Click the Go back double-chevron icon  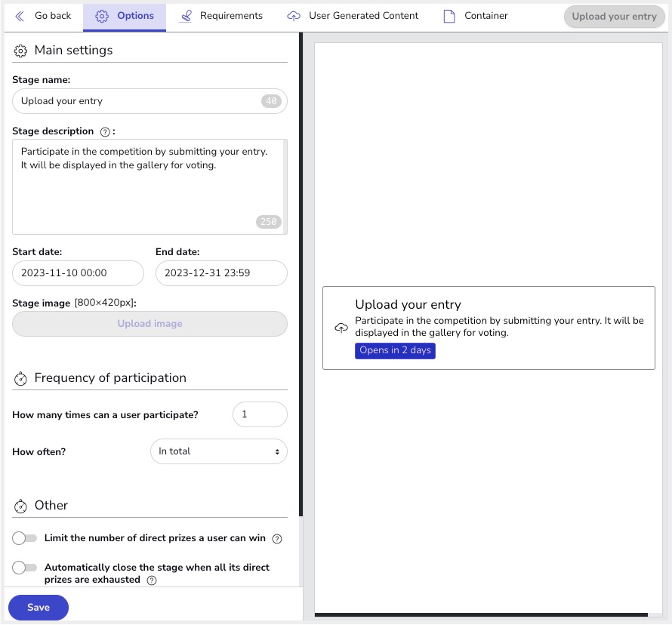(x=20, y=16)
